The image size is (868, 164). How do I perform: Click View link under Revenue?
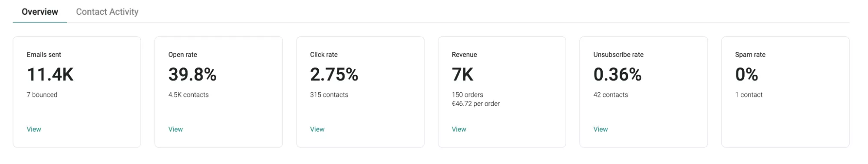tap(459, 129)
